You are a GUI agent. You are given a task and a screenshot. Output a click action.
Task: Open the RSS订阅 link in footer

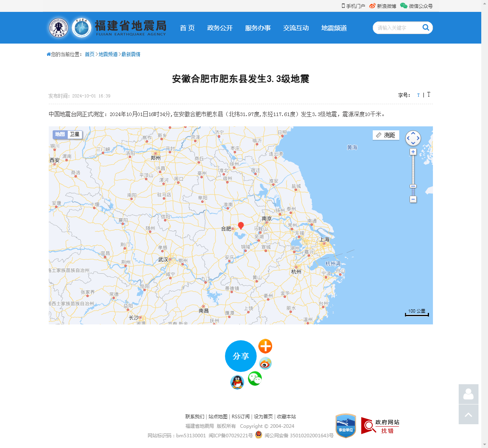(x=241, y=417)
